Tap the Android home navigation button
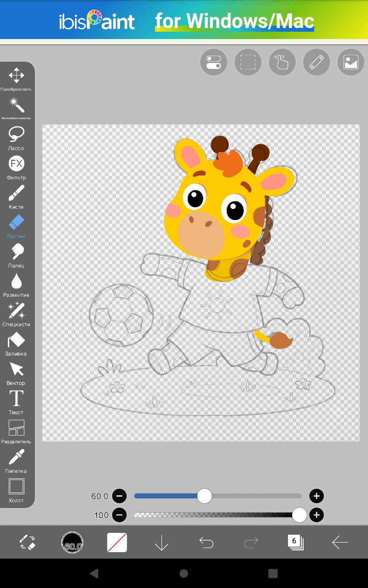Screen dimensions: 368x588 [x=184, y=573]
